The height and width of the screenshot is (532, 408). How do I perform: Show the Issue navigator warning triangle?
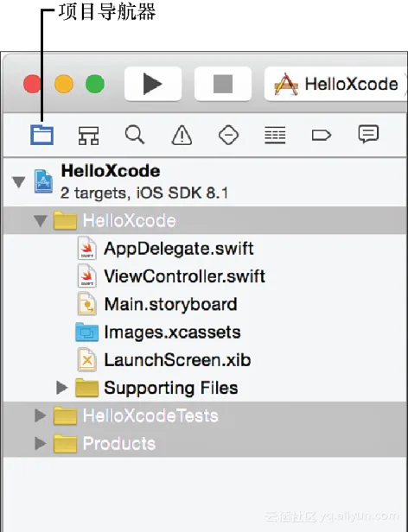[x=182, y=135]
